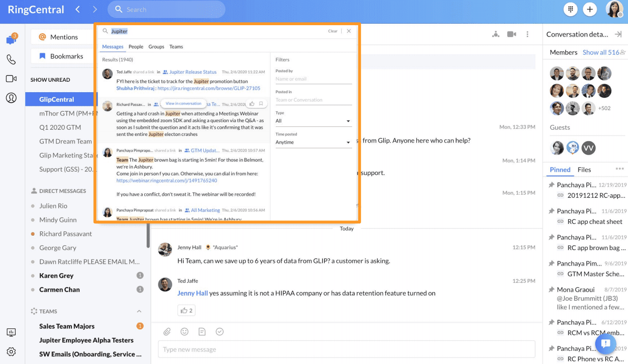The height and width of the screenshot is (364, 628).
Task: Open conversation more options (three dots)
Action: click(527, 34)
